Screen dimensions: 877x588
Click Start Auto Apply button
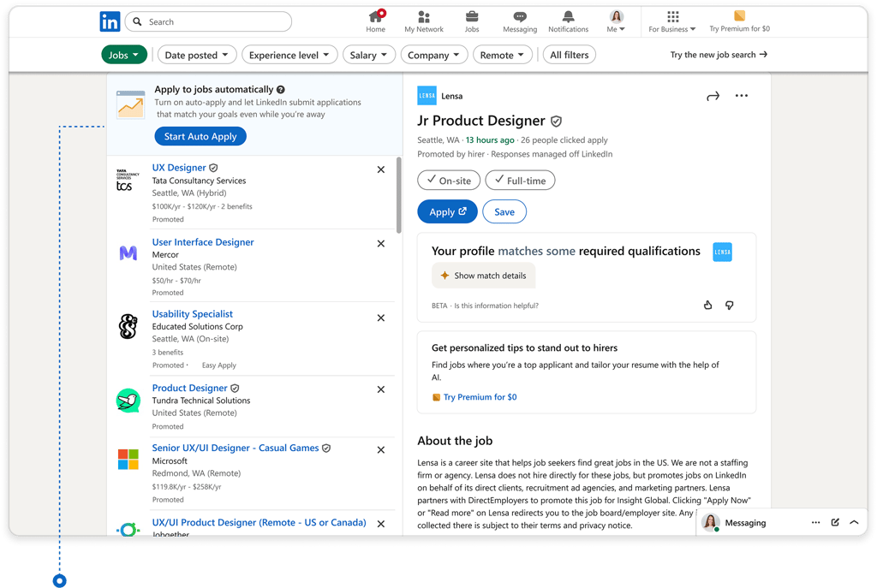200,136
